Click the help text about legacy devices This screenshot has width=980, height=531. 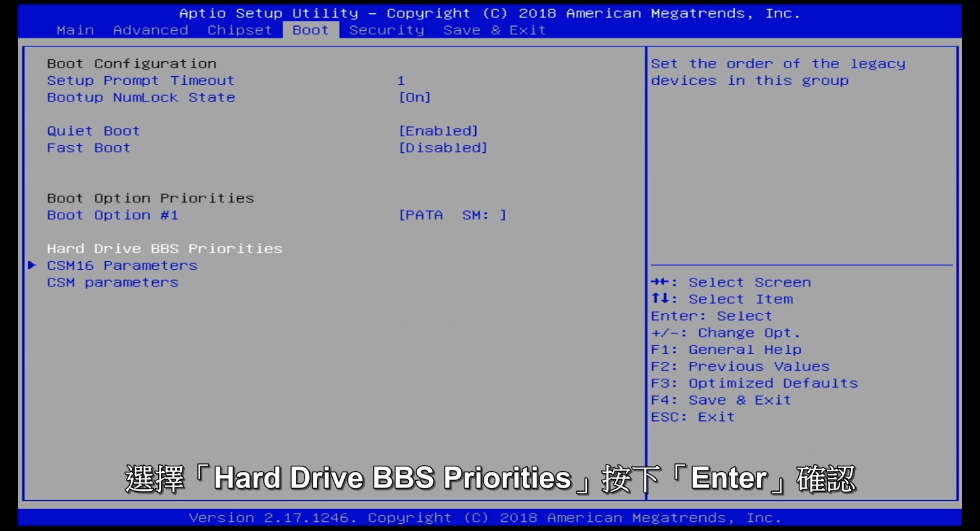(778, 72)
